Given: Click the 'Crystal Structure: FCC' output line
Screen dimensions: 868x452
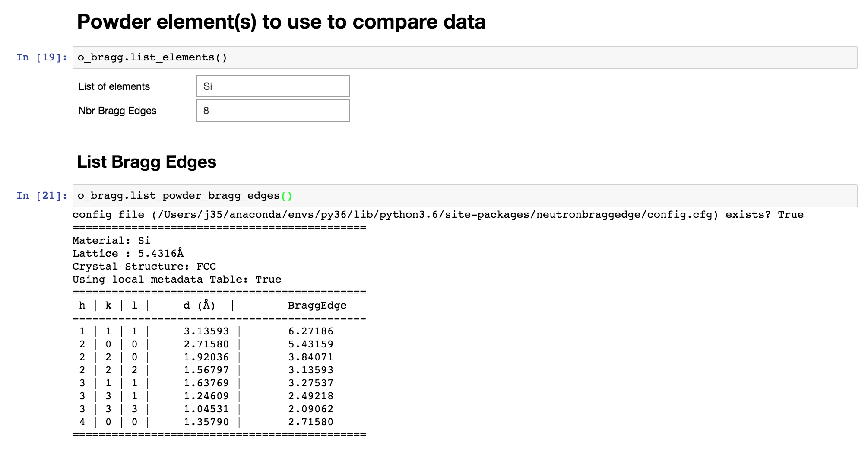Looking at the screenshot, I should tap(144, 267).
